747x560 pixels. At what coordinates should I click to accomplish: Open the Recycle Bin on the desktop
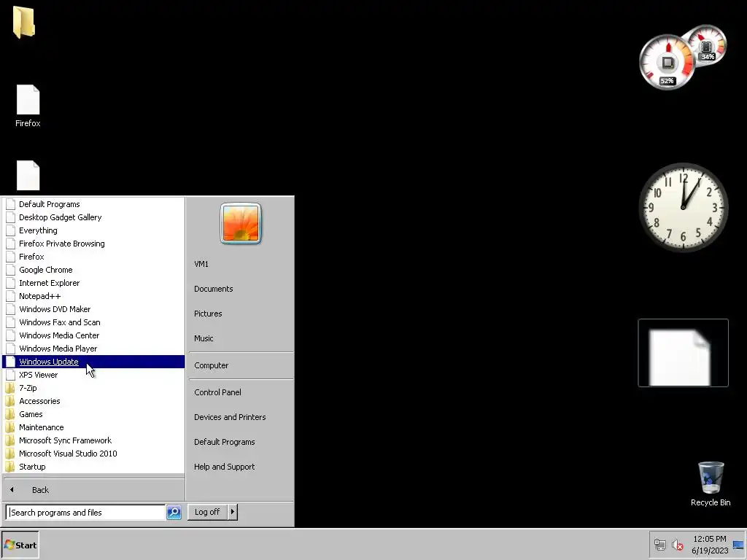pos(711,483)
